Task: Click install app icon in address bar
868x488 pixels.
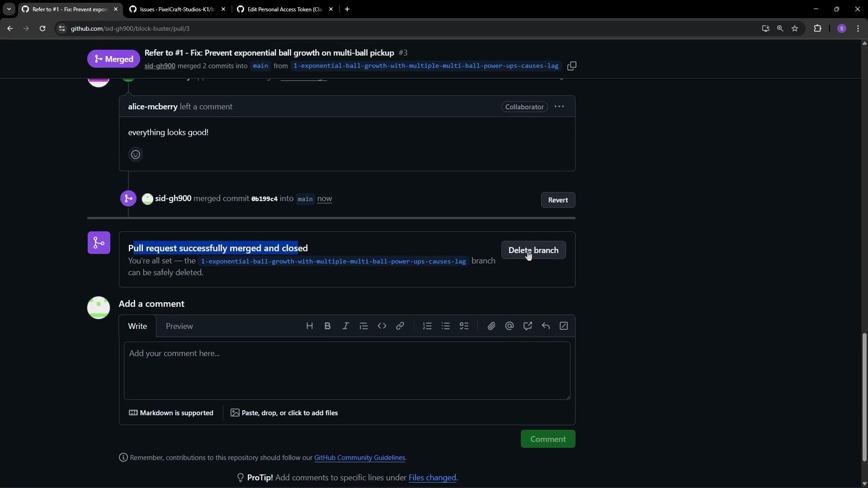Action: 765,28
